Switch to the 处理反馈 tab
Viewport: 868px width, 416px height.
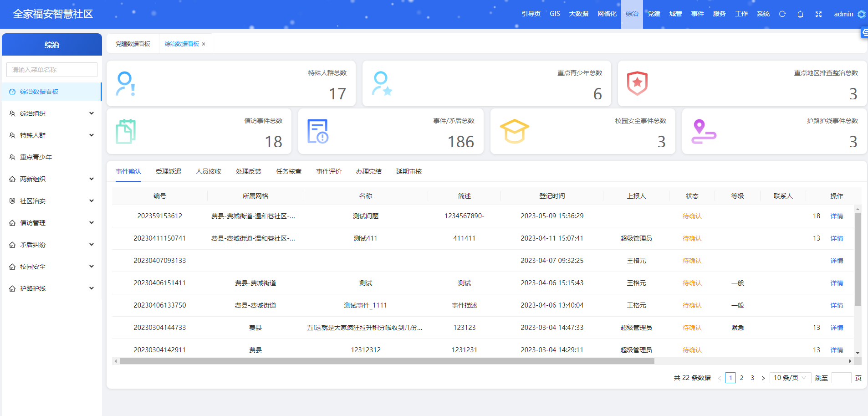[x=249, y=171]
